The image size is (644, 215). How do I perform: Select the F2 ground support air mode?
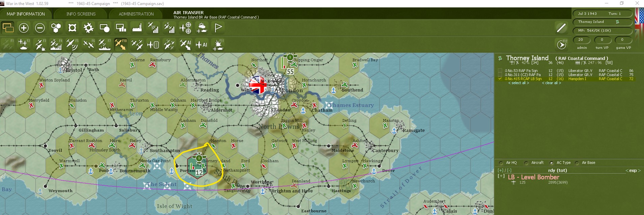(x=24, y=44)
